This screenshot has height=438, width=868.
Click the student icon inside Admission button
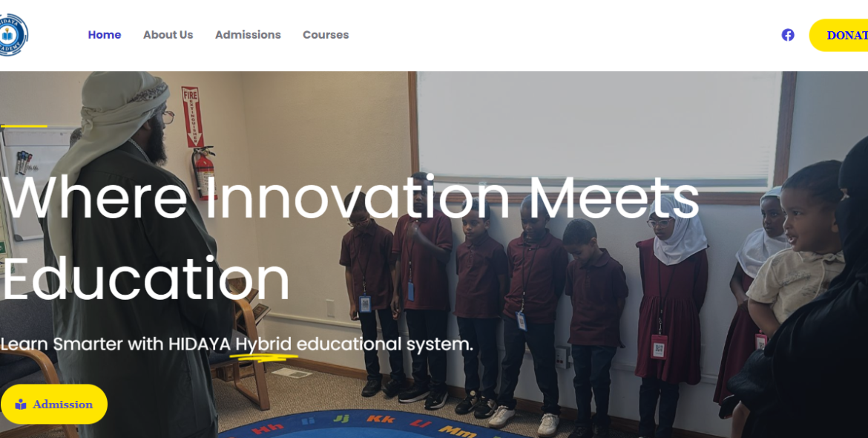[21, 405]
